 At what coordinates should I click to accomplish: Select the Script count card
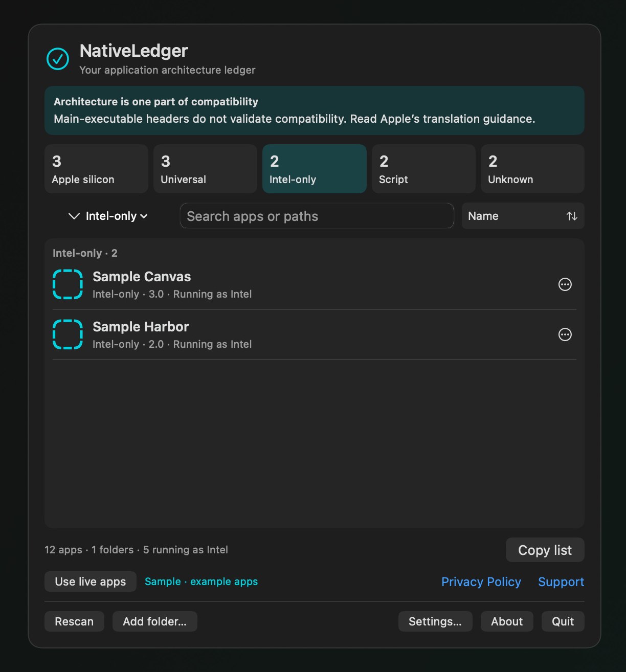pyautogui.click(x=423, y=169)
